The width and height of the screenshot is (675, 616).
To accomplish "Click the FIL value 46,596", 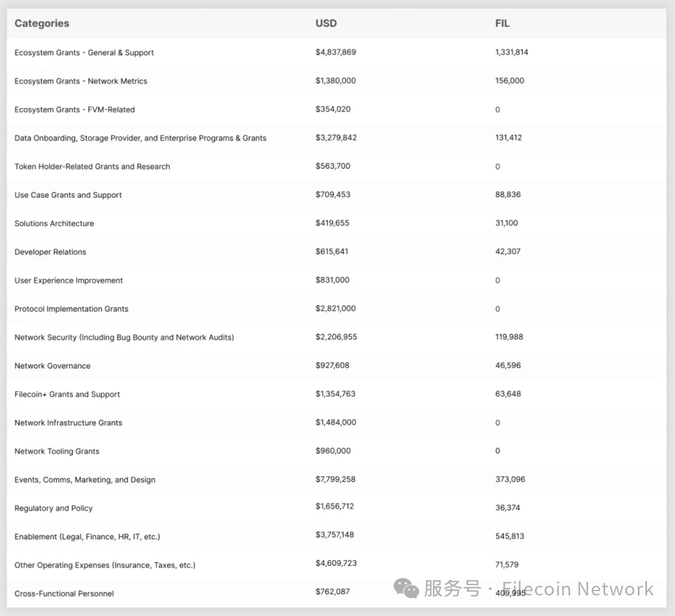I will [508, 365].
